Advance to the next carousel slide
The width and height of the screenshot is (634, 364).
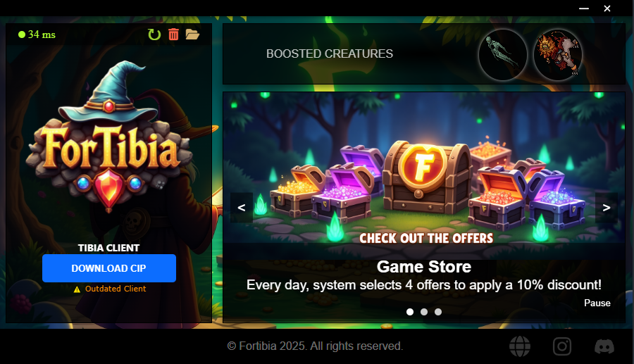(x=607, y=208)
